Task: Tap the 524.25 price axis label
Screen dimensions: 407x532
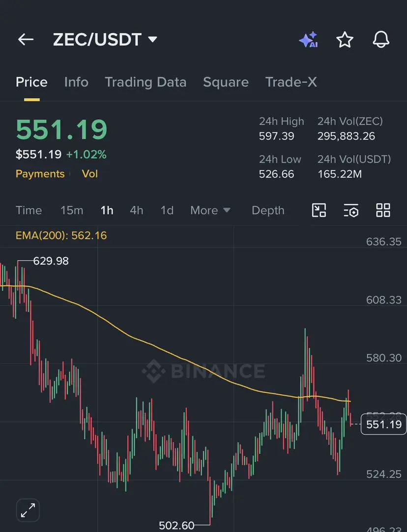Action: tap(383, 474)
